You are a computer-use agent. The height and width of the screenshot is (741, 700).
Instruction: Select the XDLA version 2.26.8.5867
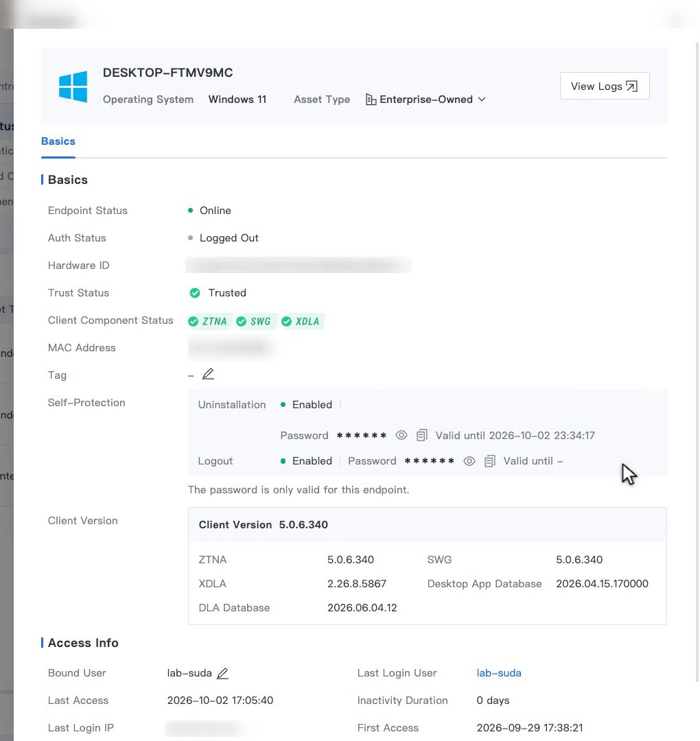(357, 584)
